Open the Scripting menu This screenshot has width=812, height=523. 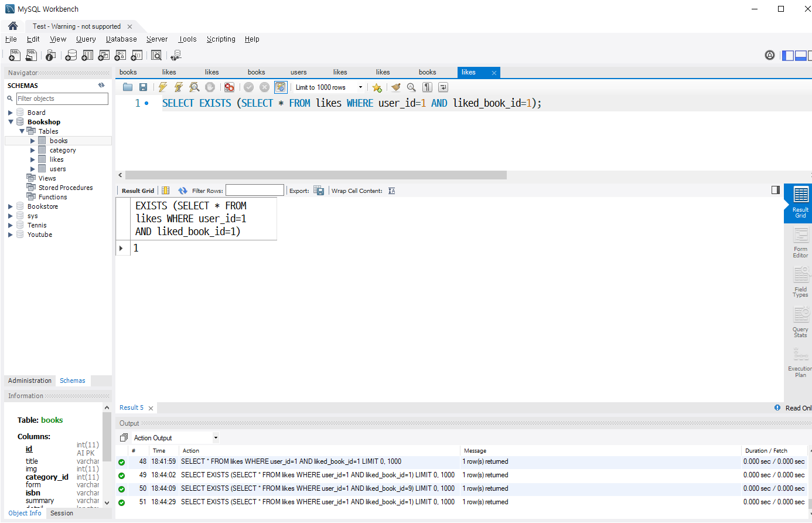coord(221,39)
